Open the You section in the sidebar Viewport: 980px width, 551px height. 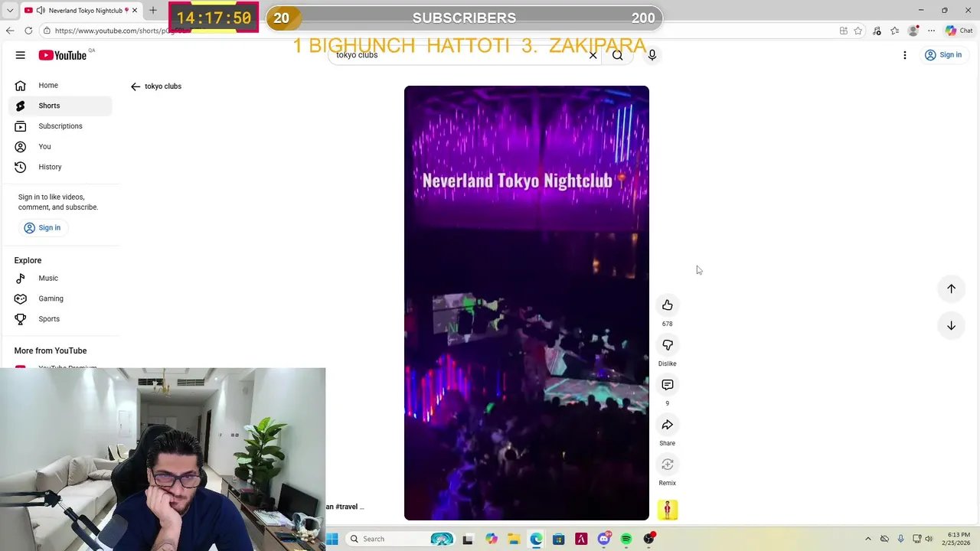(60, 146)
